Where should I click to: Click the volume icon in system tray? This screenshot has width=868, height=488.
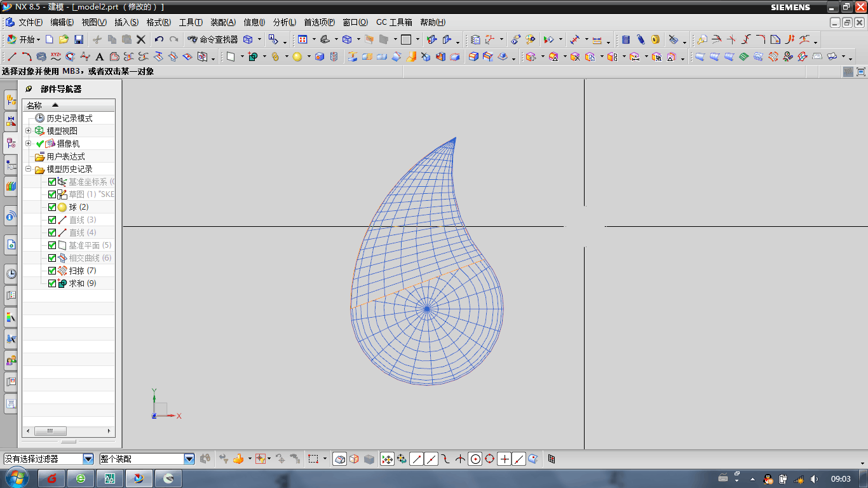click(814, 478)
